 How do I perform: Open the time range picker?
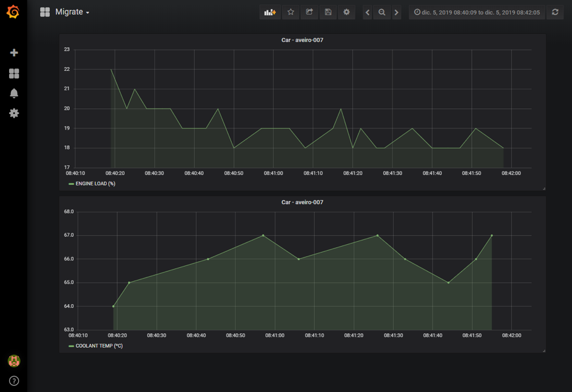(477, 12)
